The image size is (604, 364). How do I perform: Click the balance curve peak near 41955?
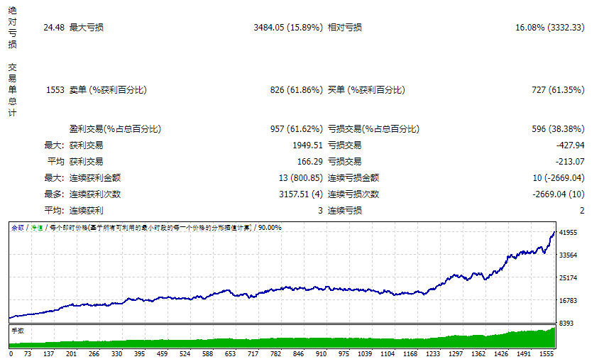[x=554, y=233]
